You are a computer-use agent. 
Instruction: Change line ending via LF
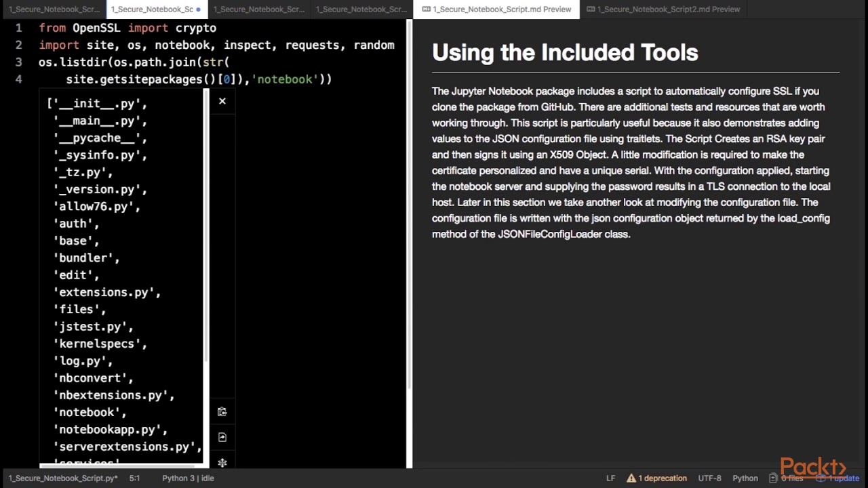pos(610,478)
